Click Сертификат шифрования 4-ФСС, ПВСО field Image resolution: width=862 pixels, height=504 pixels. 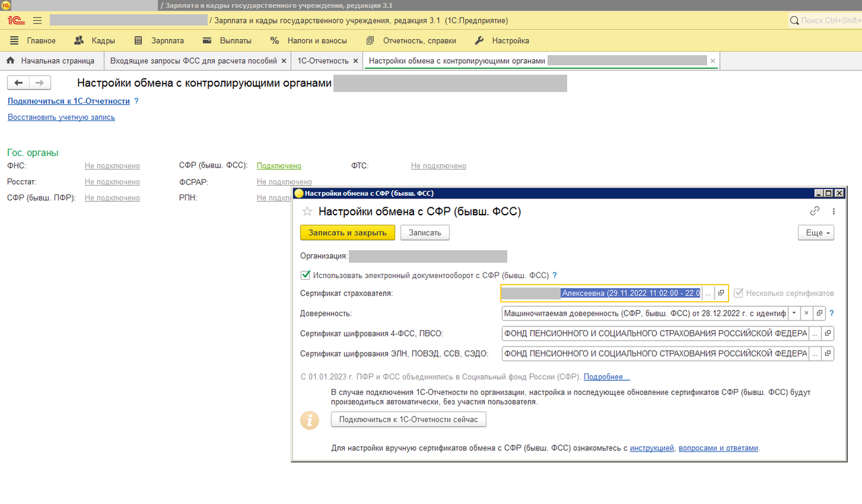pos(655,334)
